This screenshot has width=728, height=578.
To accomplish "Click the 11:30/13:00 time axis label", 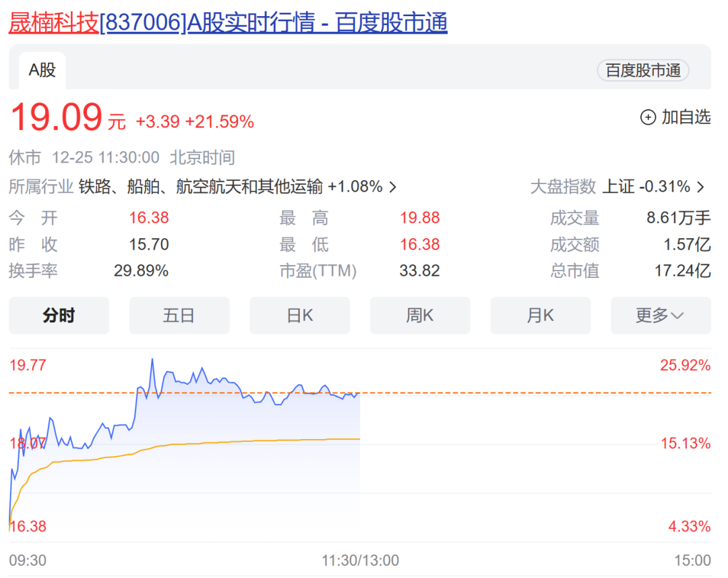I will tap(360, 560).
